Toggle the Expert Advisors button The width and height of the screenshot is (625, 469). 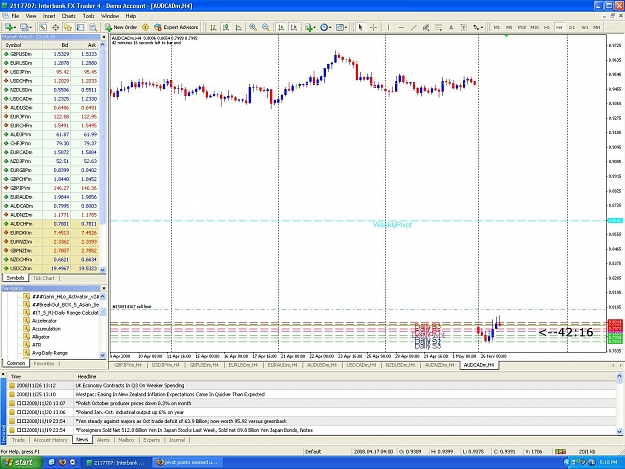pos(176,27)
